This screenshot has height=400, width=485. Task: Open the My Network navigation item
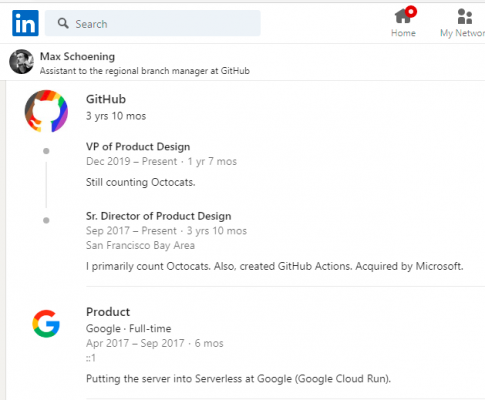tap(462, 22)
